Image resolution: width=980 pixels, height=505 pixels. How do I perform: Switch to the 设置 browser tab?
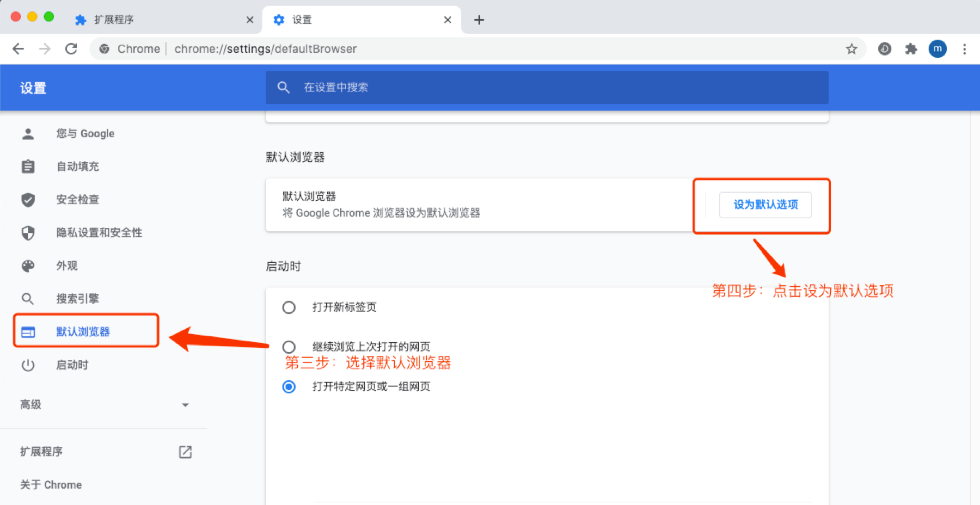click(362, 20)
